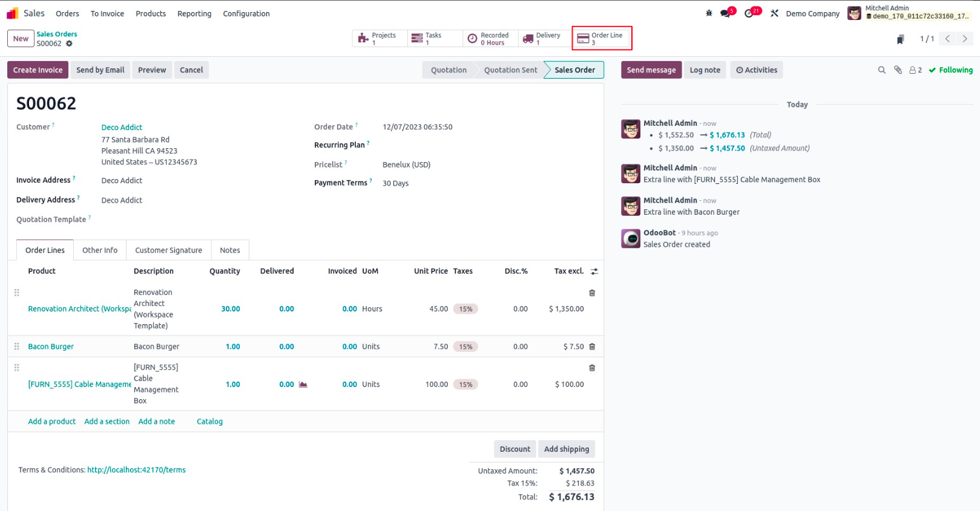Open the tools wrench icon in navbar

774,13
